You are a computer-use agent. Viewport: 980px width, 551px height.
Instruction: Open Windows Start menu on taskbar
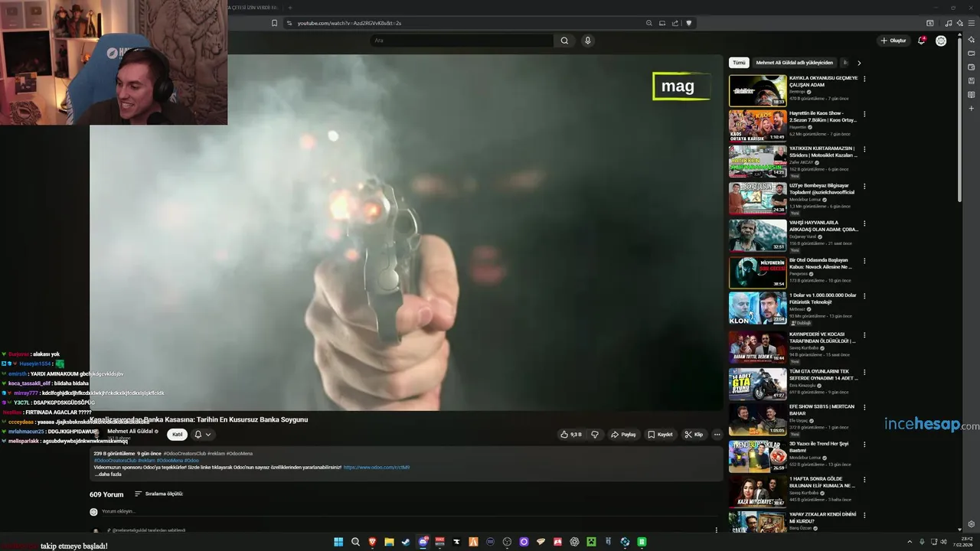click(x=338, y=542)
